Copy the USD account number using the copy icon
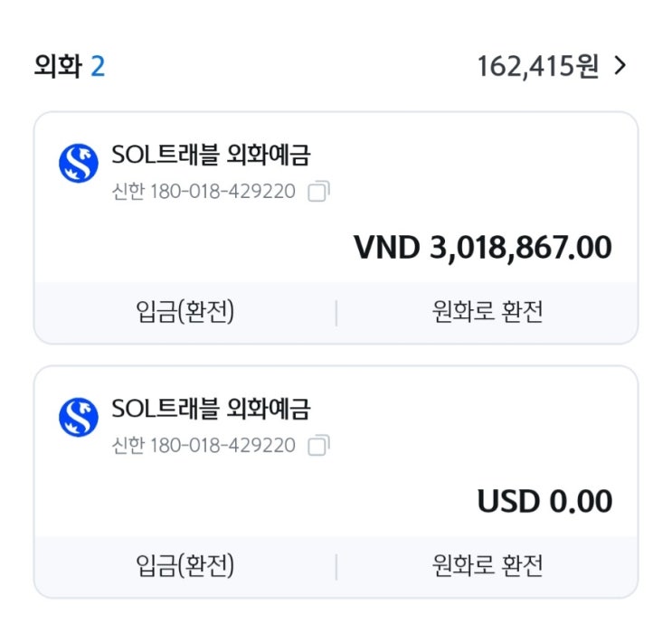672x623 pixels. [x=318, y=446]
